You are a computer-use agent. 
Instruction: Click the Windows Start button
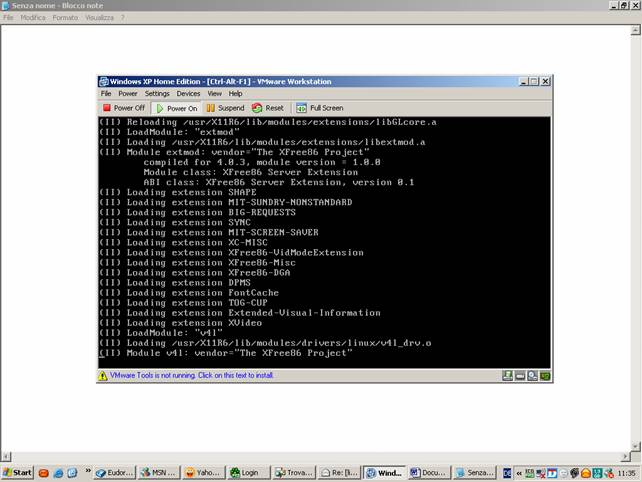(x=17, y=473)
